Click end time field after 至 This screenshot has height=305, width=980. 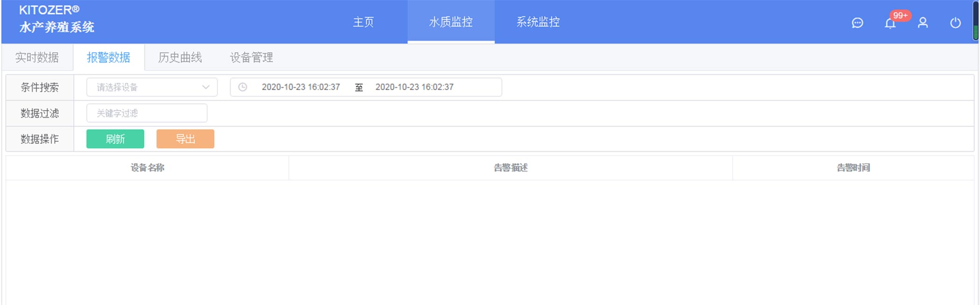click(415, 87)
